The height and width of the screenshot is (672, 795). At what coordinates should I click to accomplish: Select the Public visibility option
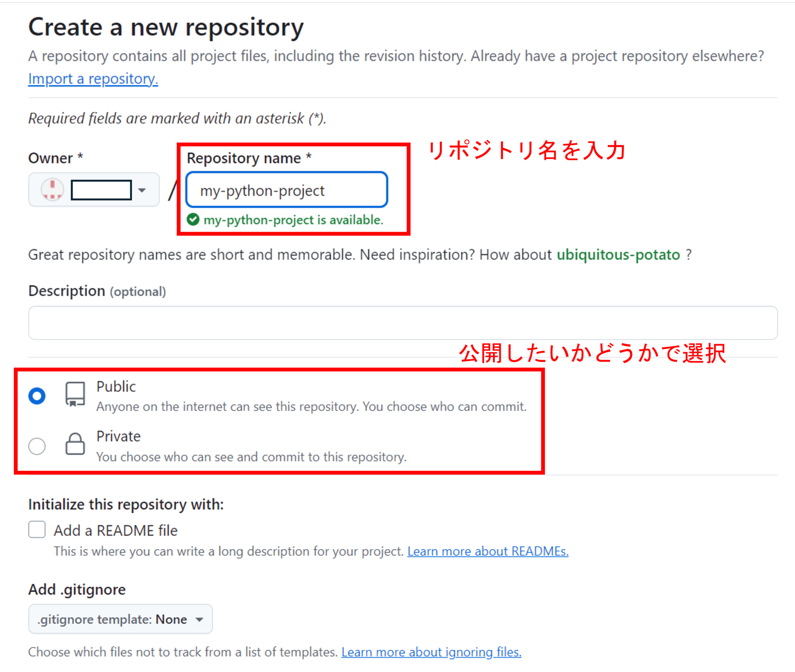(x=36, y=396)
